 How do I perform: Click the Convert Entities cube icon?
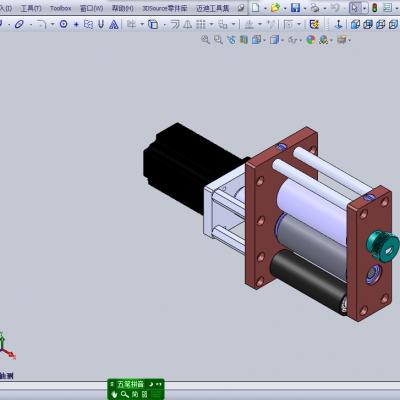(153, 24)
